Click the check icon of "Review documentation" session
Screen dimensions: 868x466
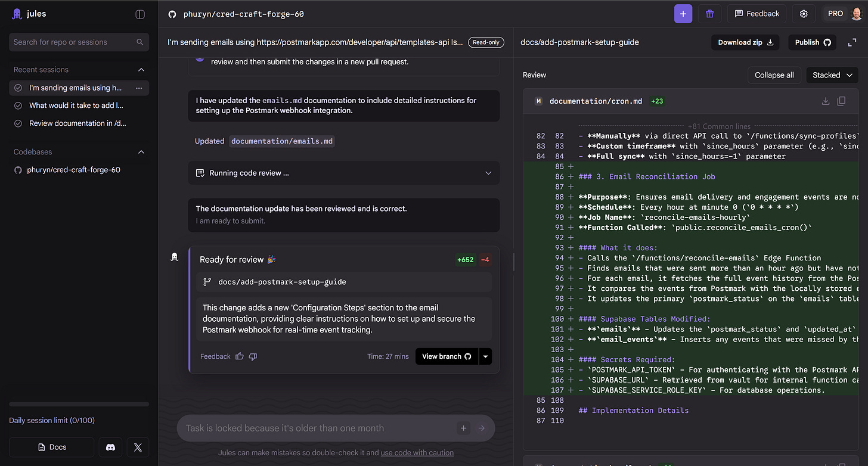pos(18,123)
